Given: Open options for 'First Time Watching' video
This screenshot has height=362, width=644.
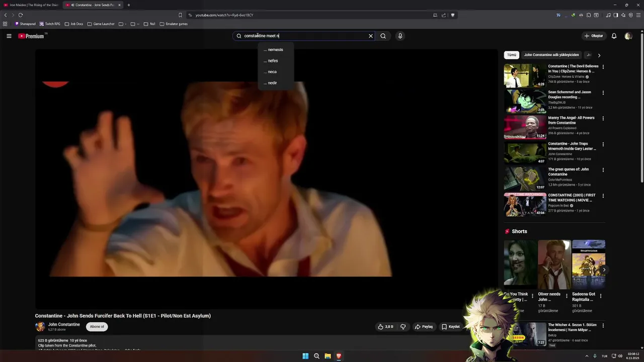Looking at the screenshot, I should pos(603,196).
